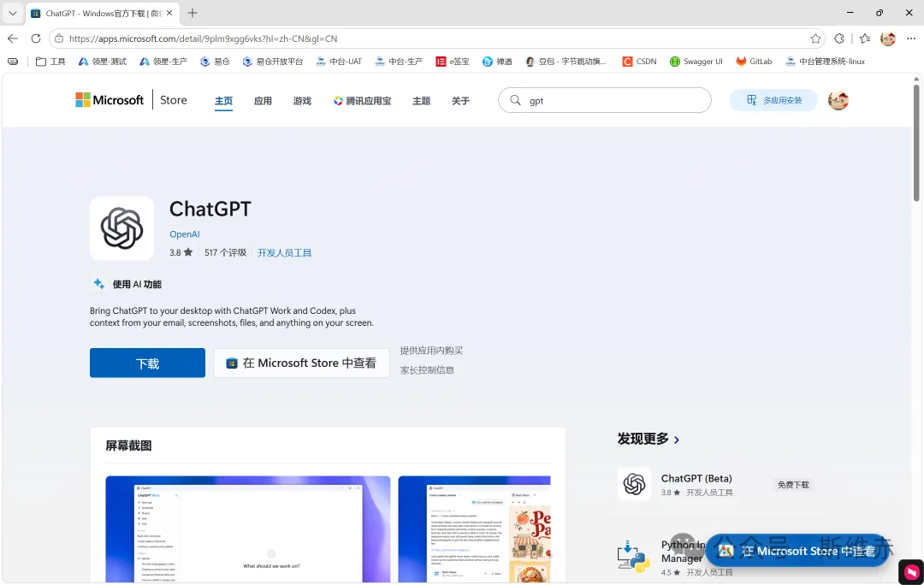This screenshot has height=585, width=924.
Task: Open the Swagger UI bookmark
Action: point(696,62)
